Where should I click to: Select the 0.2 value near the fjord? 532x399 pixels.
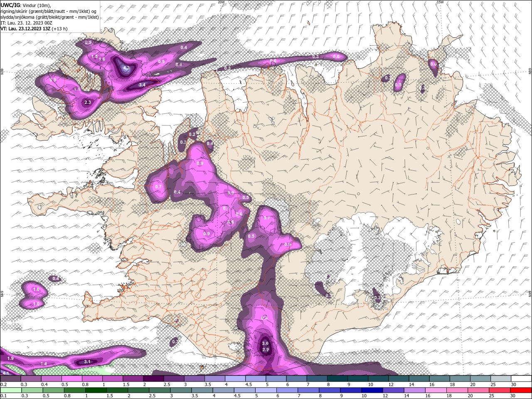click(192, 134)
